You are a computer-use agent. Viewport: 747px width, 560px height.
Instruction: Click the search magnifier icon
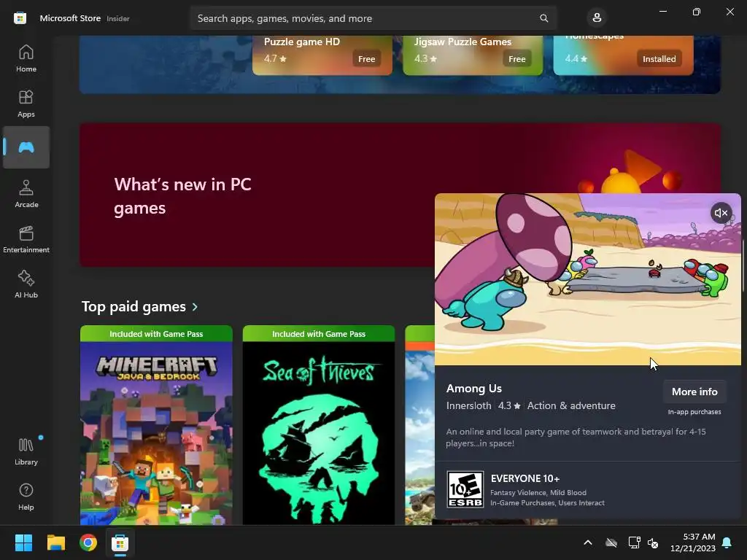click(543, 18)
